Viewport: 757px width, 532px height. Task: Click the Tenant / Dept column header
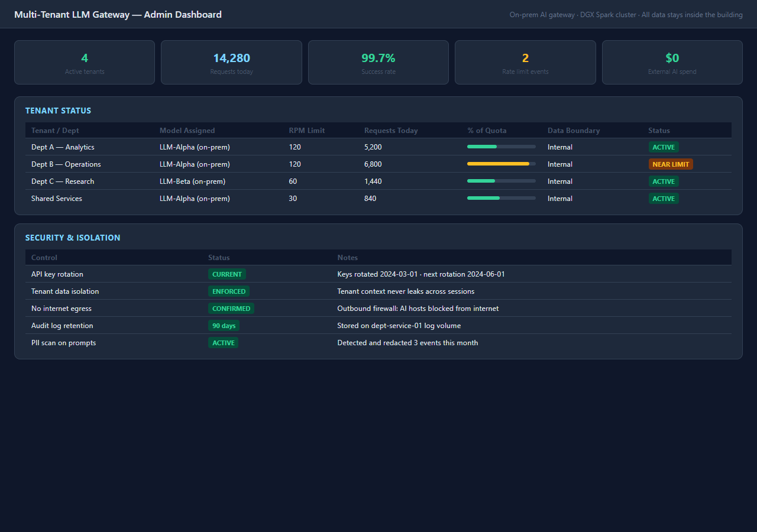55,131
